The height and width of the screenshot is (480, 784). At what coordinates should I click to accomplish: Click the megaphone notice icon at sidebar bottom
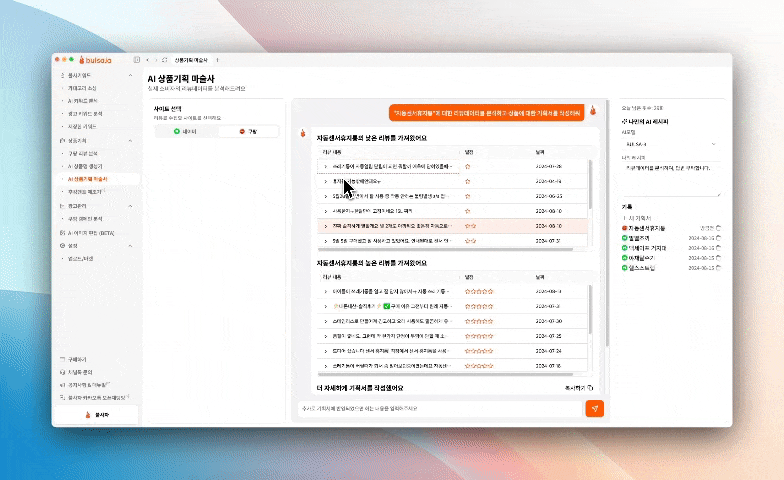62,385
